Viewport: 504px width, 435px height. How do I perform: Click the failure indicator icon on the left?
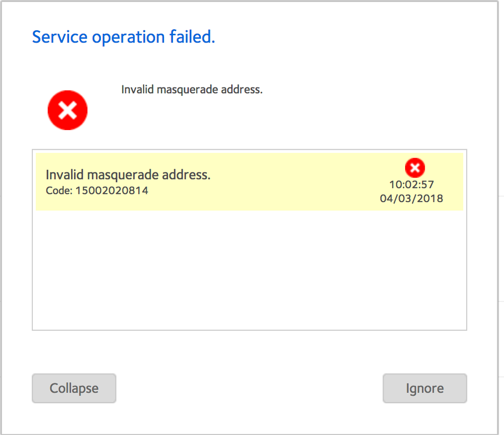tap(67, 109)
